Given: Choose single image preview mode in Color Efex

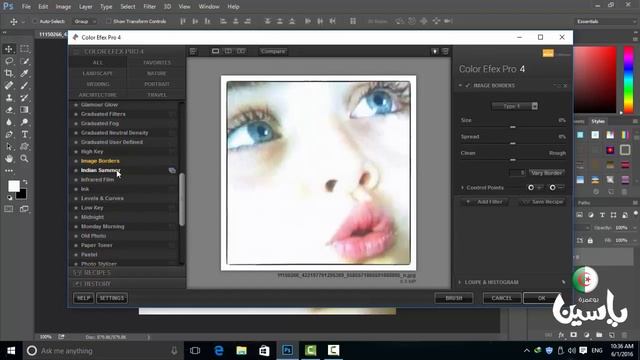Looking at the screenshot, I should point(215,51).
